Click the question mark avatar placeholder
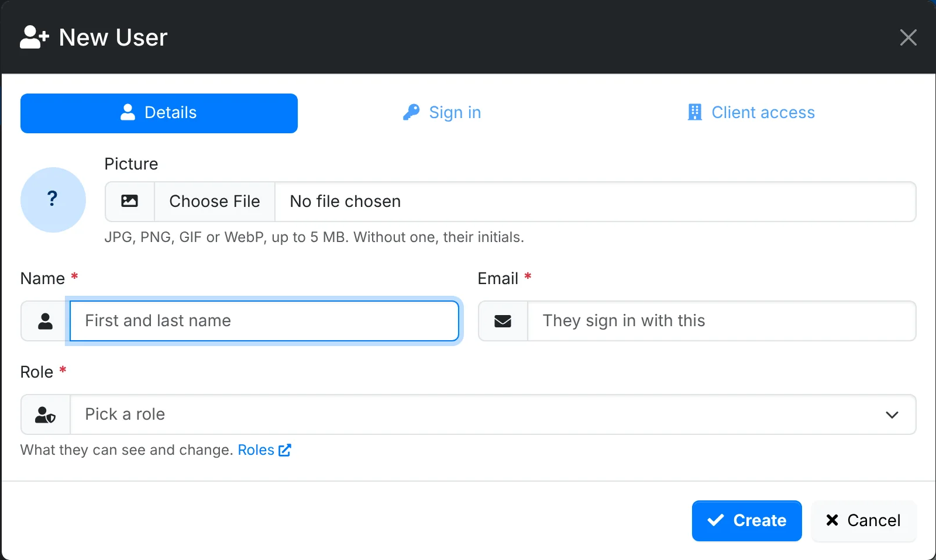The height and width of the screenshot is (560, 936). click(x=53, y=200)
